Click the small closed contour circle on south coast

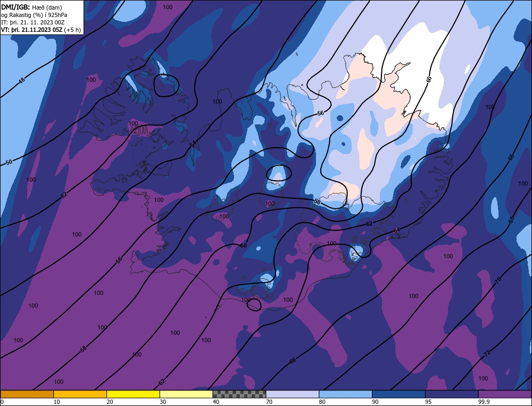coord(254,304)
